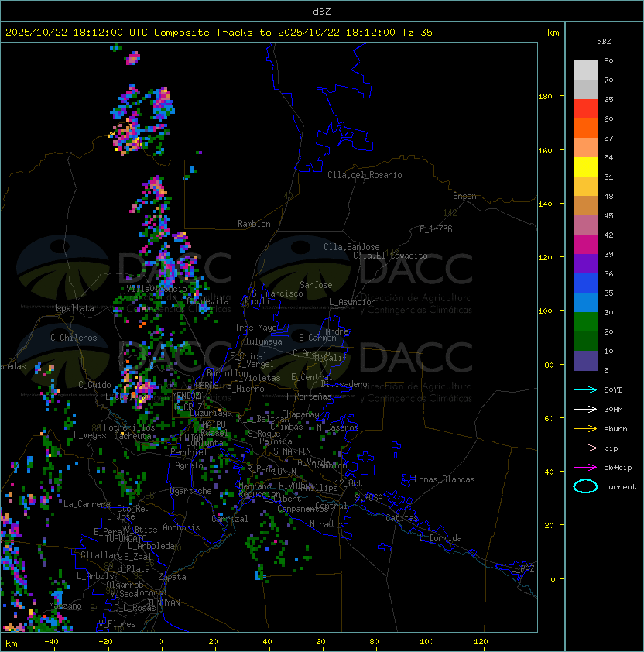Click the Encon map label
This screenshot has width=644, height=652.
click(464, 196)
